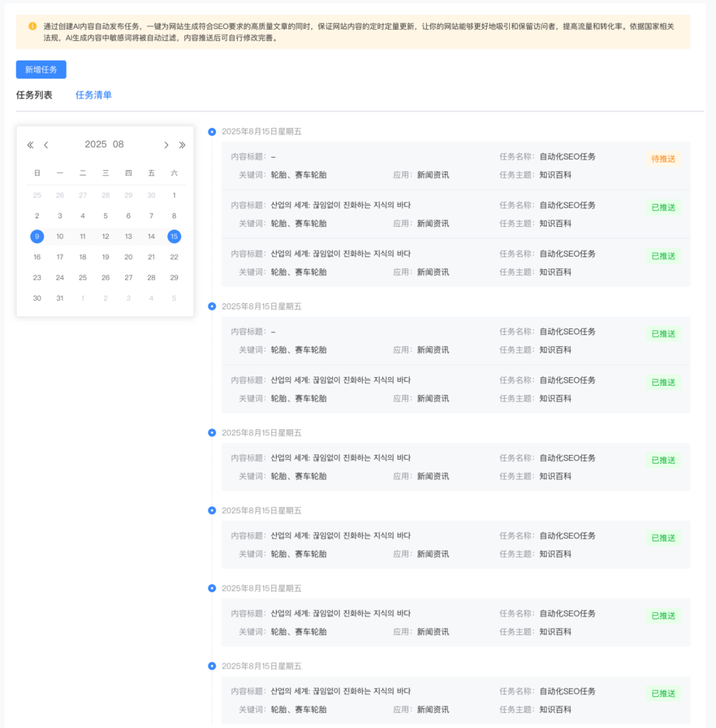The height and width of the screenshot is (728, 716).
Task: Click the first timeline dot marker
Action: point(212,132)
